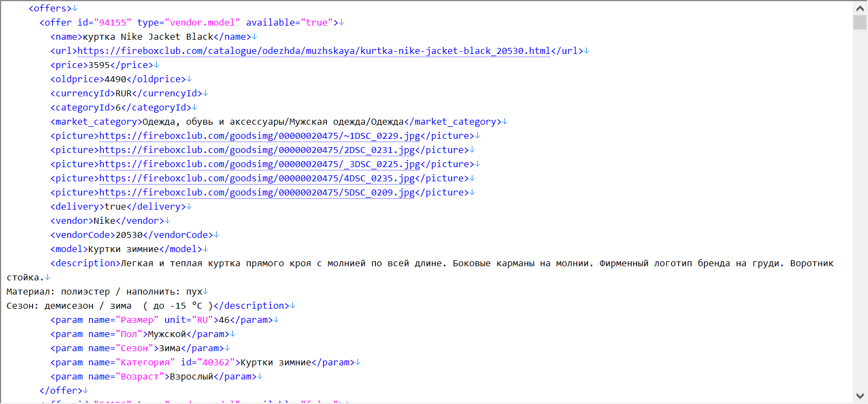Click the type value "vendor.model"
This screenshot has height=404, width=868.
coord(202,22)
